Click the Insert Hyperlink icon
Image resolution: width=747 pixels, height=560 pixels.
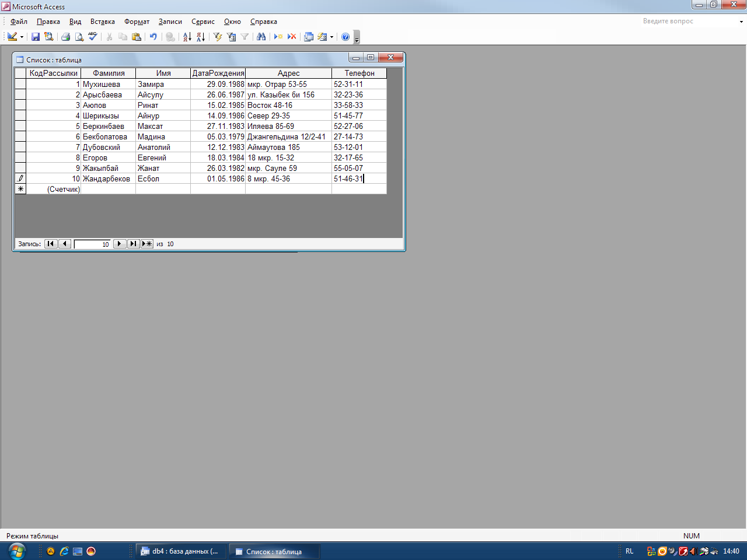click(170, 37)
